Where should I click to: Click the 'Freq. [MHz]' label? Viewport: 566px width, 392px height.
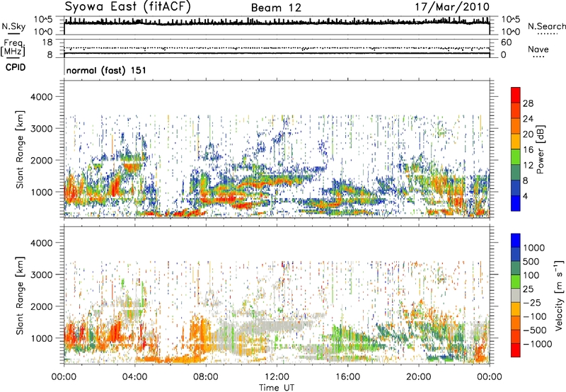tap(13, 47)
